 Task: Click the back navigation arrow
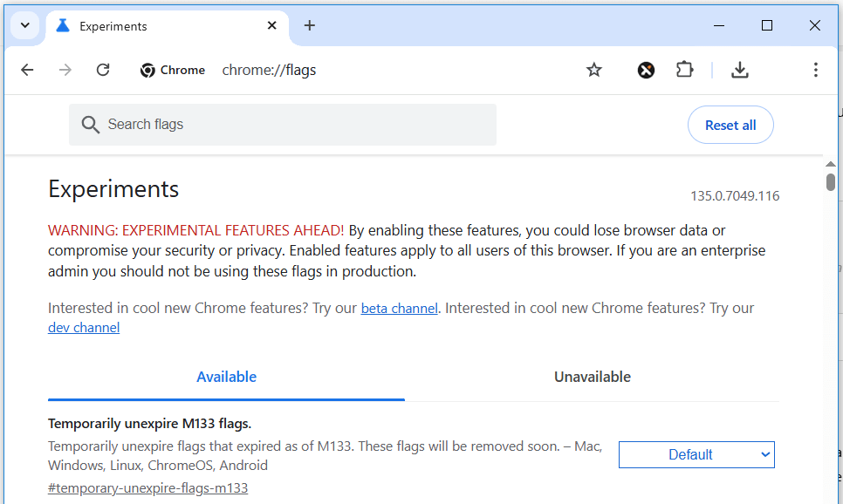(x=27, y=70)
